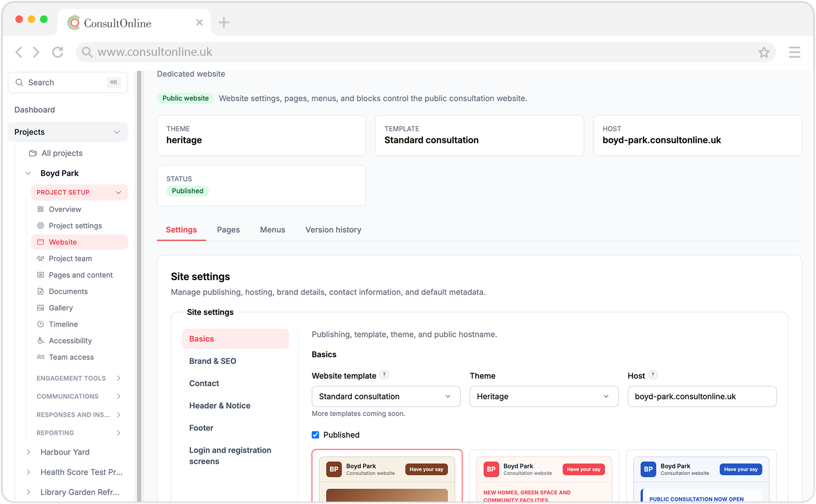The width and height of the screenshot is (816, 504).
Task: Open the Website template dropdown
Action: coord(386,396)
